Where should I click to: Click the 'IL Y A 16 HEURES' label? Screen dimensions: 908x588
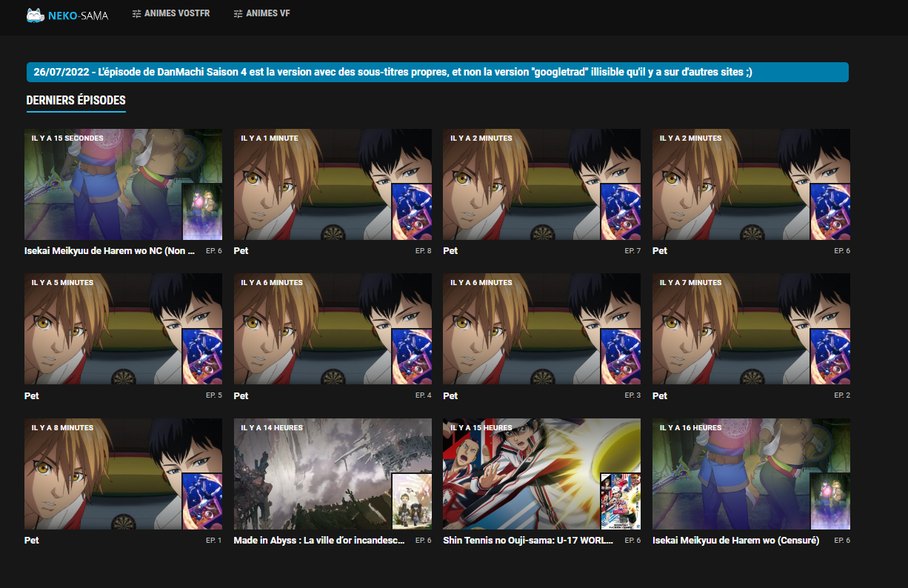690,428
